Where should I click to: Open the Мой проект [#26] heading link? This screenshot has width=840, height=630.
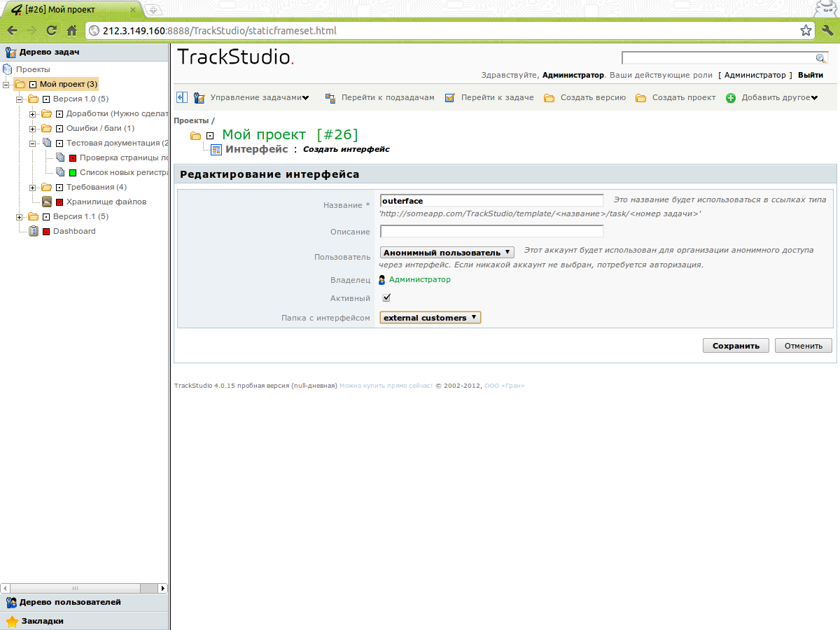tap(290, 134)
